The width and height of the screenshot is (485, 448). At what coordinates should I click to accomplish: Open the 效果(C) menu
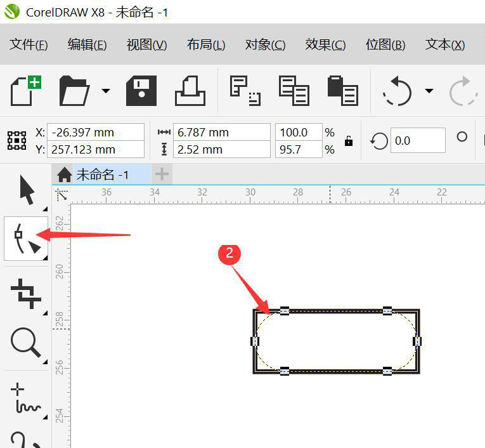(325, 44)
